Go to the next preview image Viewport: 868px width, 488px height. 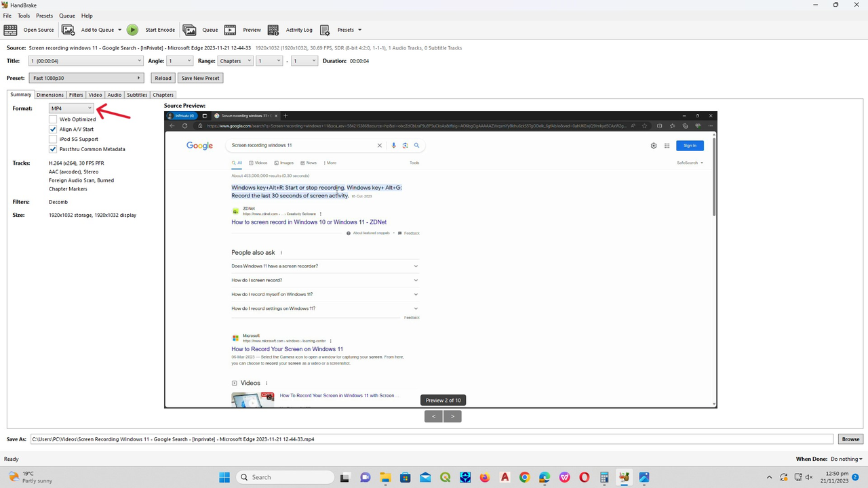452,416
